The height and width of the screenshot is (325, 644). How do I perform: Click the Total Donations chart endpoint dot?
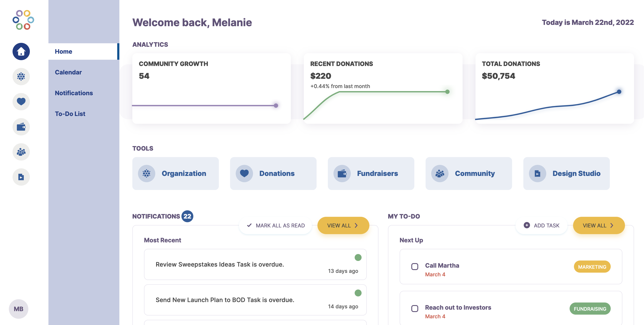click(619, 92)
